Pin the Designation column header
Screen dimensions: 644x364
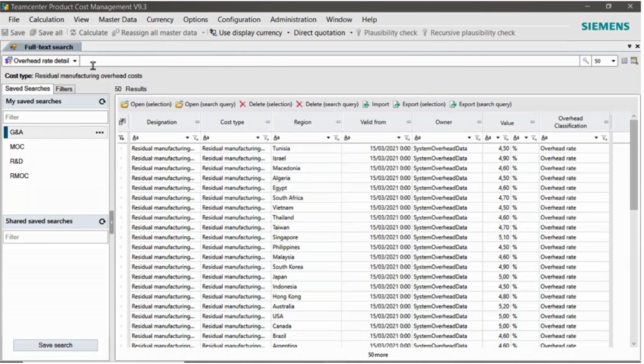pyautogui.click(x=197, y=122)
